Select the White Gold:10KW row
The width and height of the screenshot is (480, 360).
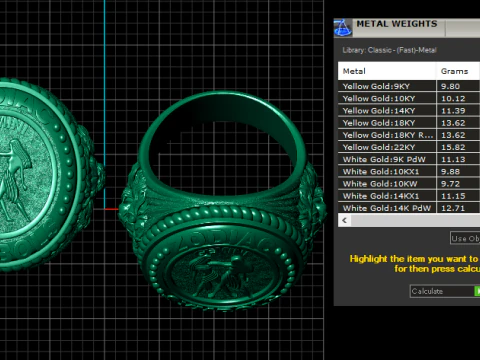point(409,184)
